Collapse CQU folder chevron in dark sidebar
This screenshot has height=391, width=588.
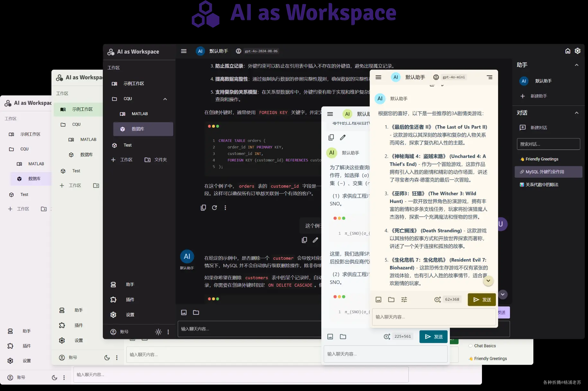point(165,99)
